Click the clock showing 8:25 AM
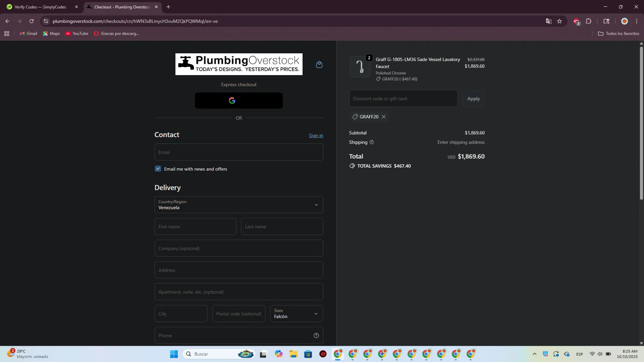The height and width of the screenshot is (362, 644). 627,354
